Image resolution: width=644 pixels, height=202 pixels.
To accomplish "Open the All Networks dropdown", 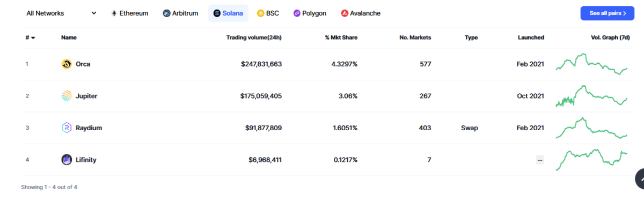I will point(61,13).
